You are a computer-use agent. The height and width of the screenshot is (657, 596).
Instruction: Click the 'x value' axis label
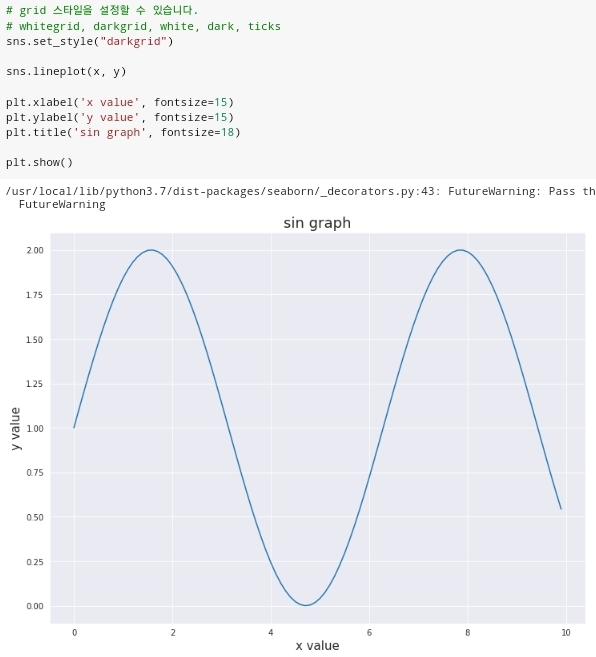(x=317, y=646)
